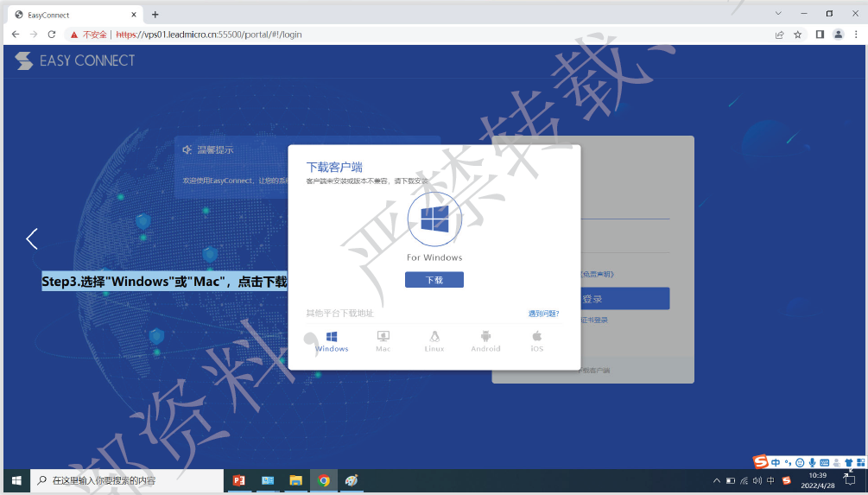Viewport: 868px width, 495px height.
Task: Open the clock showing 10:39
Action: 818,480
